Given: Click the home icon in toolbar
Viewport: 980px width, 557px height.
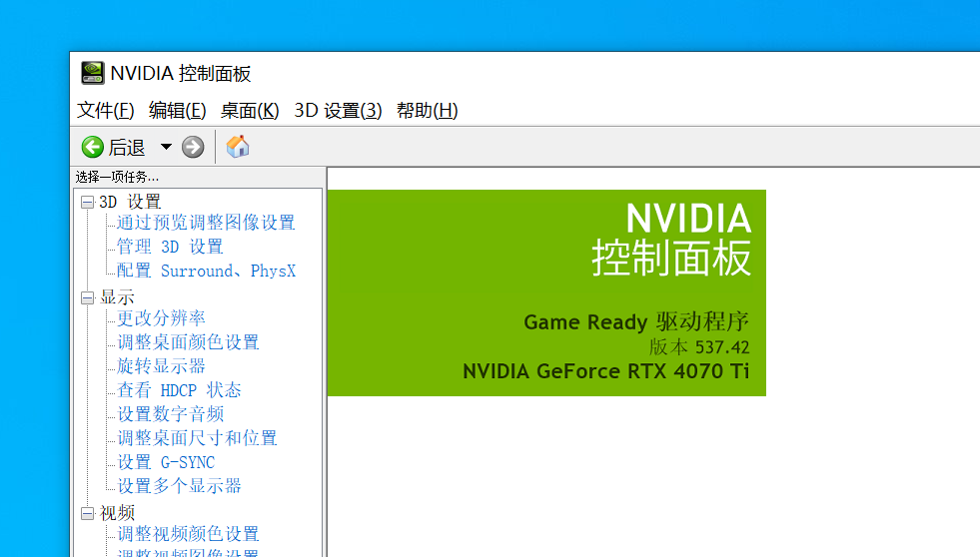Looking at the screenshot, I should click(x=238, y=148).
